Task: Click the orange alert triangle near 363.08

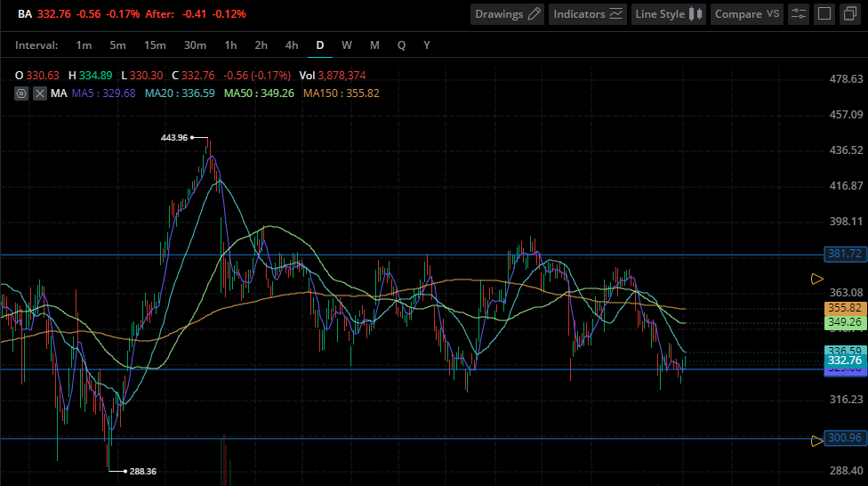Action: click(817, 279)
